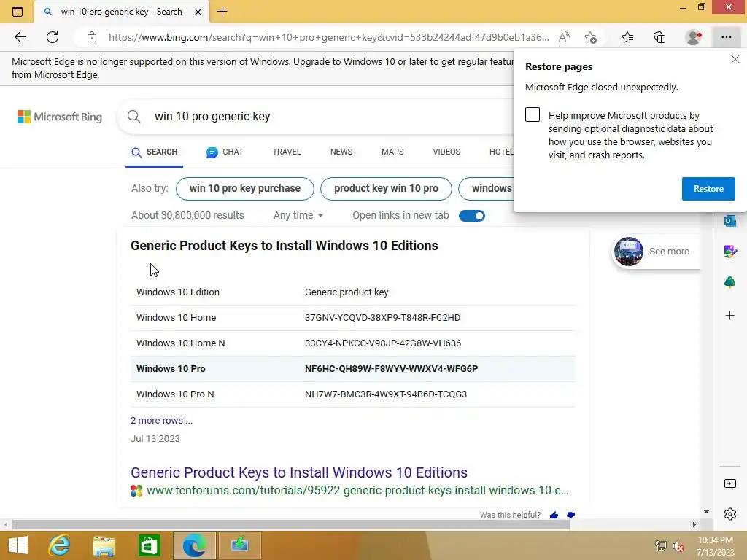
Task: Open the Windows Store taskbar icon
Action: tap(149, 545)
